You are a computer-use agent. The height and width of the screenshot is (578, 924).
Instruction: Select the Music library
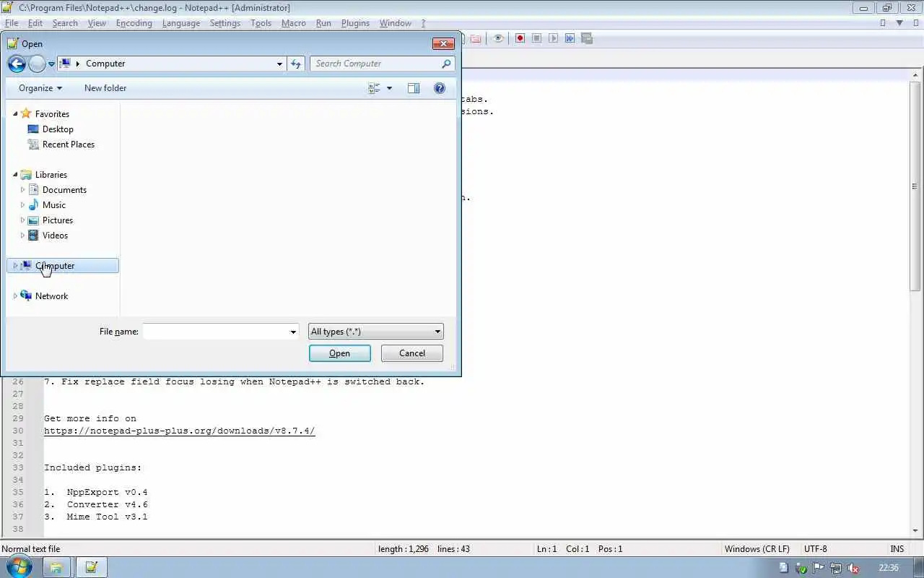coord(54,205)
